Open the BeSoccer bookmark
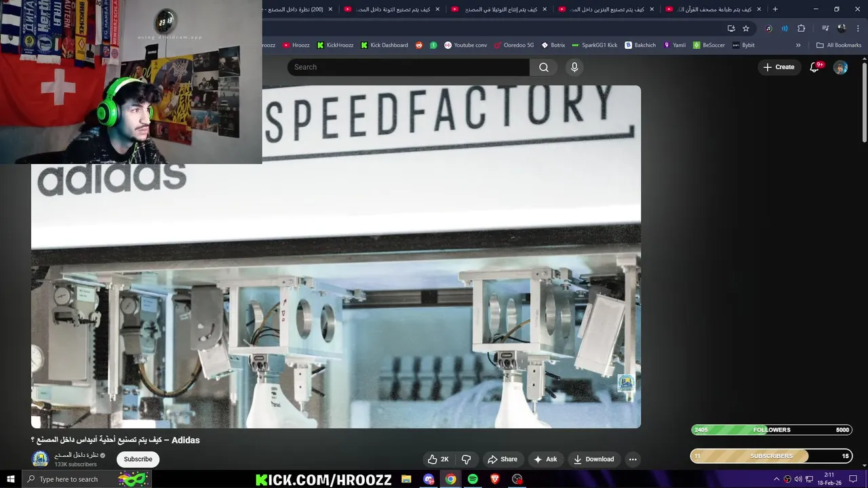868x488 pixels. (x=709, y=45)
